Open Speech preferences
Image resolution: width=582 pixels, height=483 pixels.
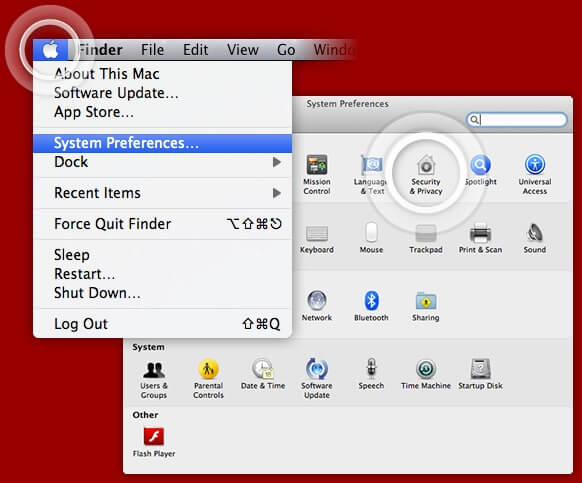(x=371, y=374)
